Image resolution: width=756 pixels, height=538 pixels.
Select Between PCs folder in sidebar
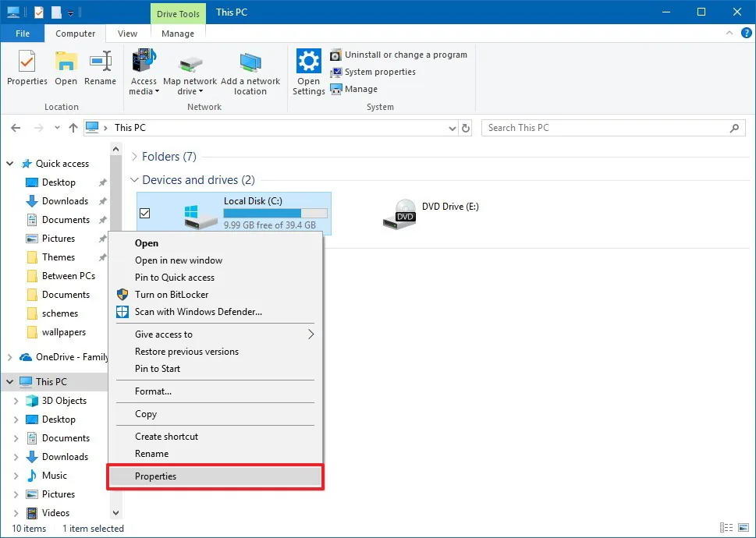69,276
